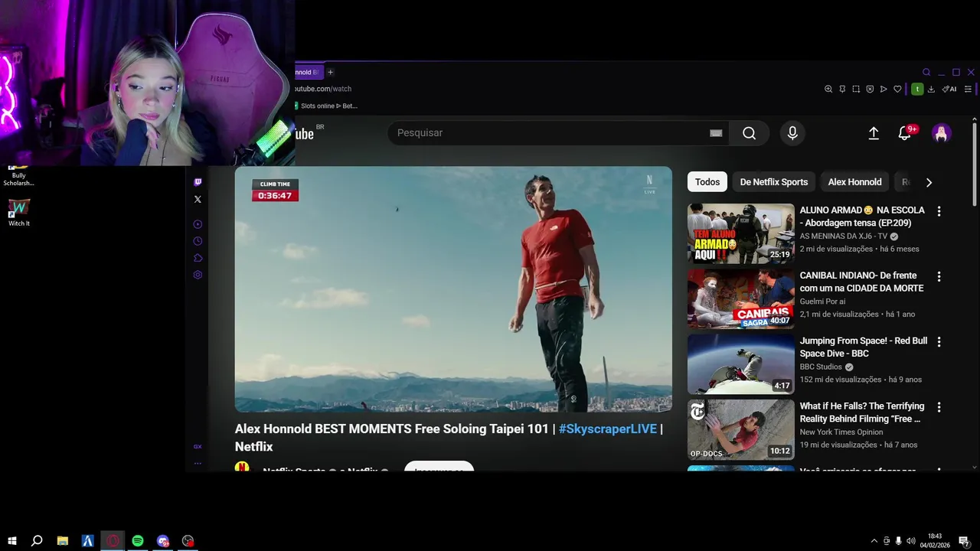Click the zoom magnifier icon in address bar
The height and width of the screenshot is (551, 980).
tap(828, 89)
